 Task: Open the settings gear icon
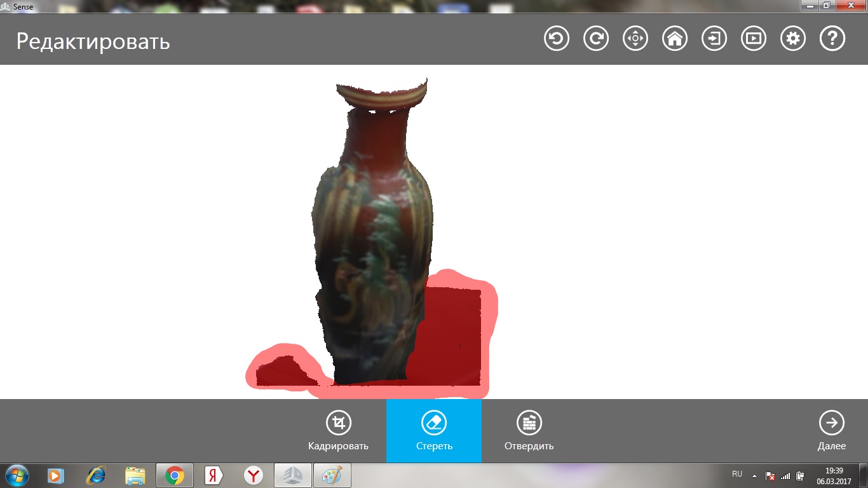(793, 39)
